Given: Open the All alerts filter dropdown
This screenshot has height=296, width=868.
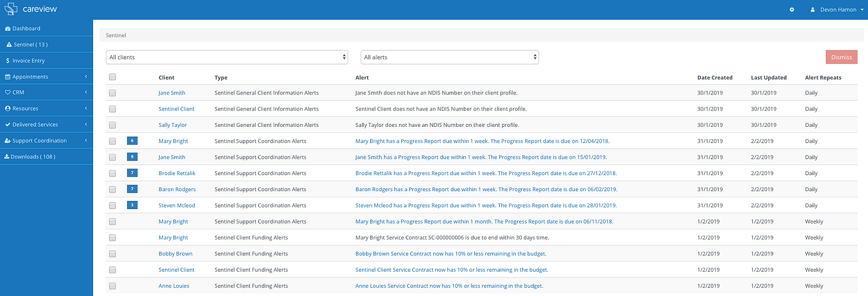Looking at the screenshot, I should [449, 57].
